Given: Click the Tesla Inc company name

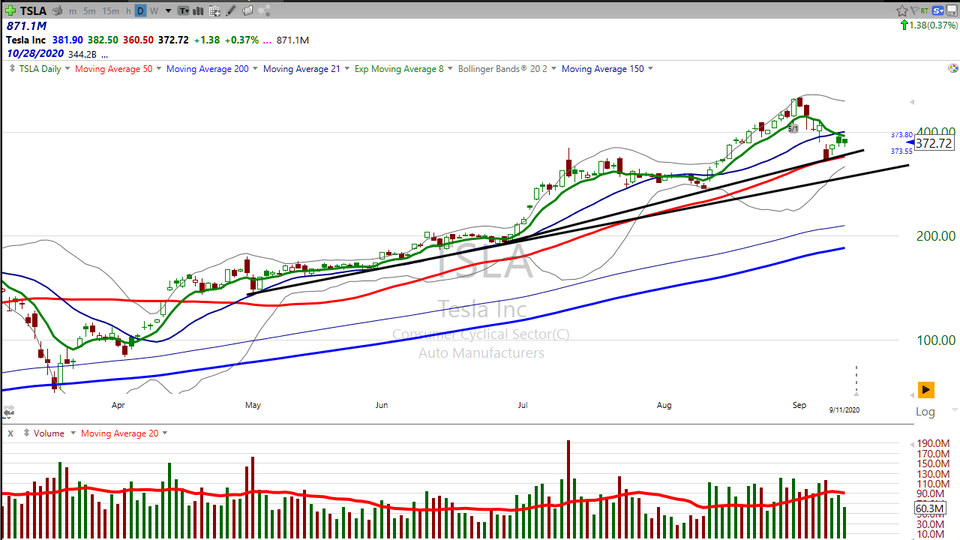Looking at the screenshot, I should 26,40.
